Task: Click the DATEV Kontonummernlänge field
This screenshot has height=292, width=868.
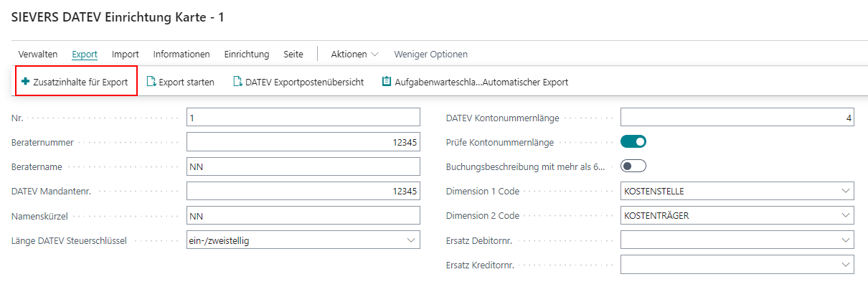Action: (737, 118)
